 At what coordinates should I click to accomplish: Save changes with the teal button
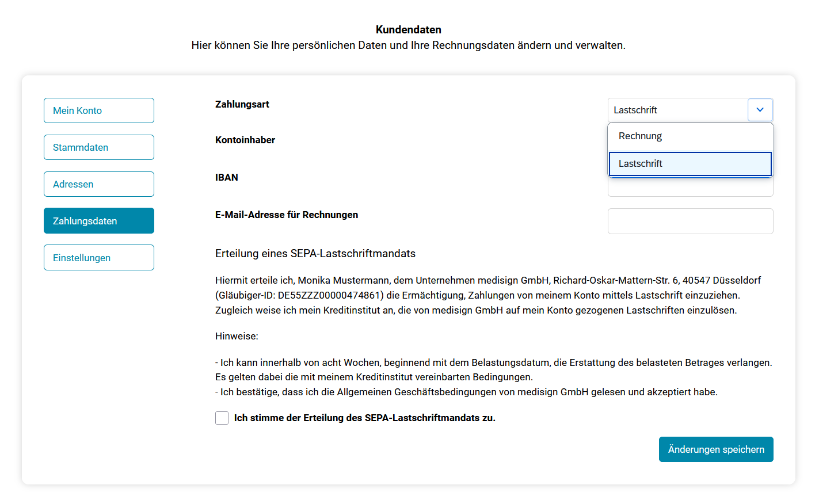click(716, 449)
